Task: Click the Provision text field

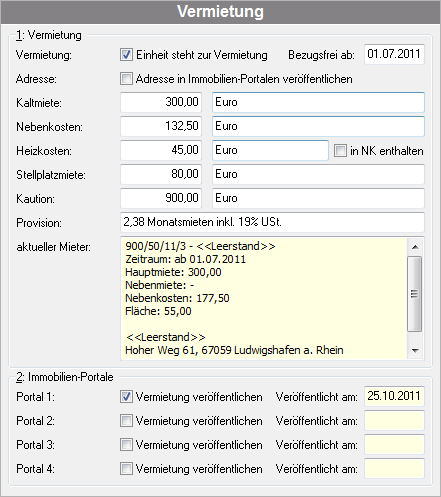Action: pyautogui.click(x=272, y=222)
